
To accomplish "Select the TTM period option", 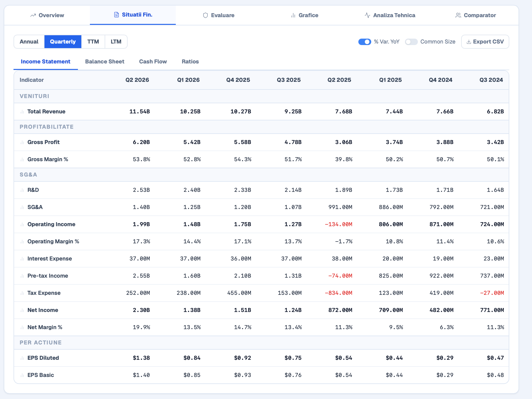I will point(93,42).
